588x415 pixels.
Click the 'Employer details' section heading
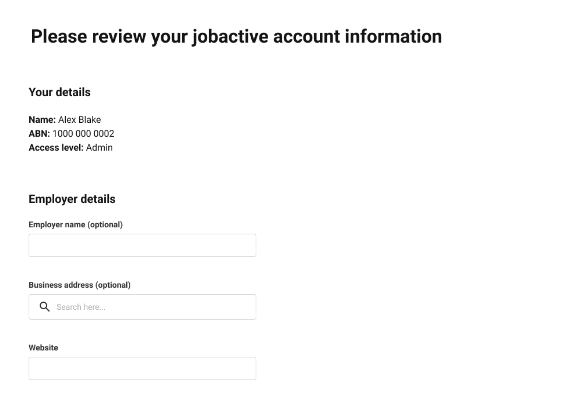tap(72, 199)
